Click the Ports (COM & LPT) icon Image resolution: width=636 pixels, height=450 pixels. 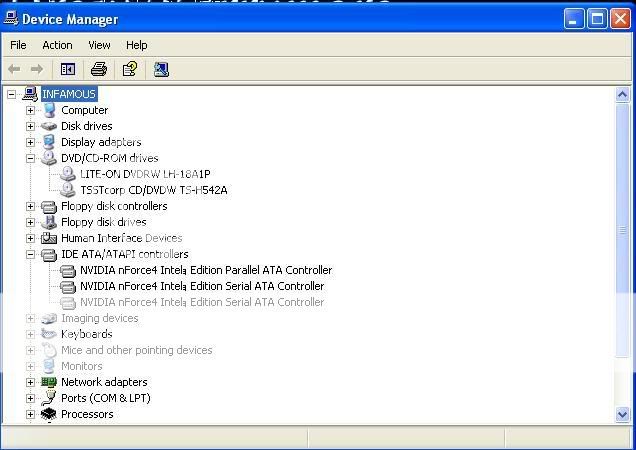click(x=48, y=398)
